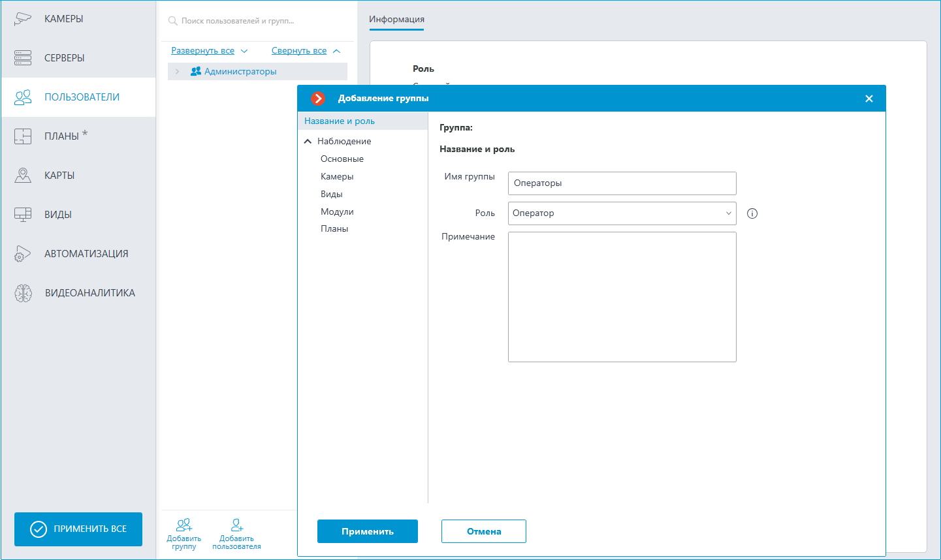Click the Применить button

coord(368,531)
